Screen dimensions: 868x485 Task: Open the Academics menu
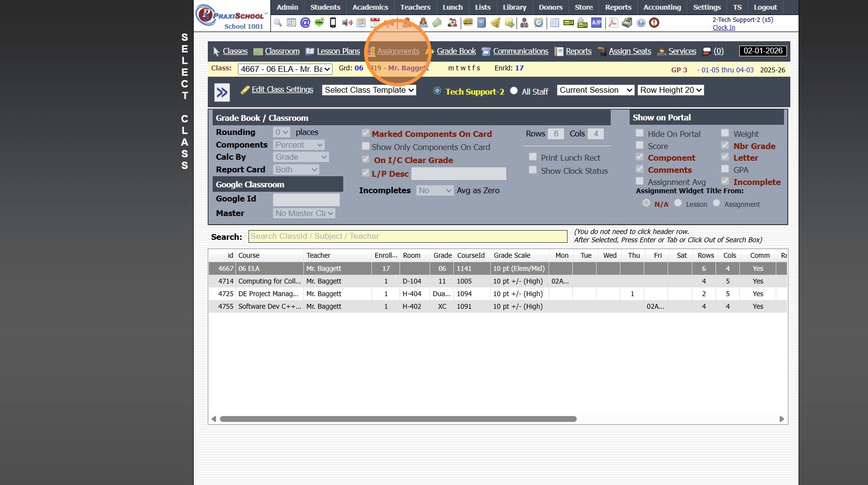click(x=370, y=7)
